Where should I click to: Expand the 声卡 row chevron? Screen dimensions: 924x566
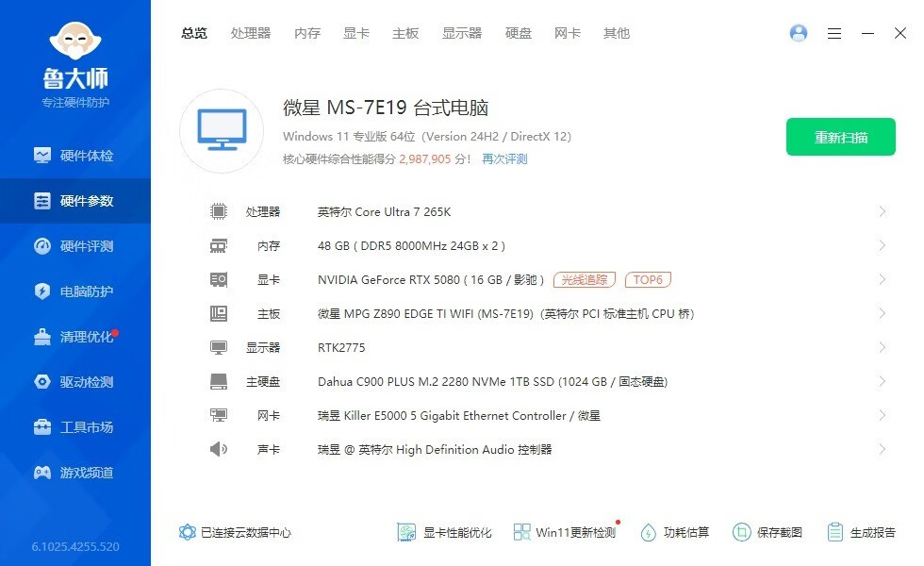(883, 449)
